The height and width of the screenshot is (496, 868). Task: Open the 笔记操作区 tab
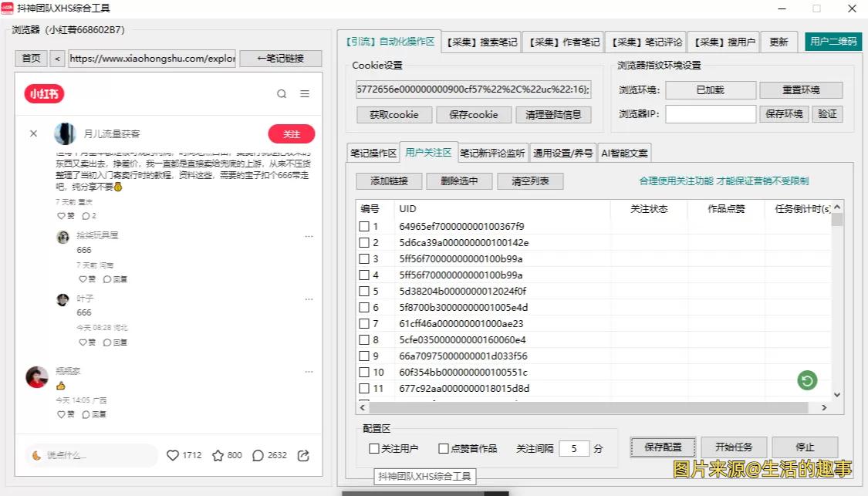373,152
